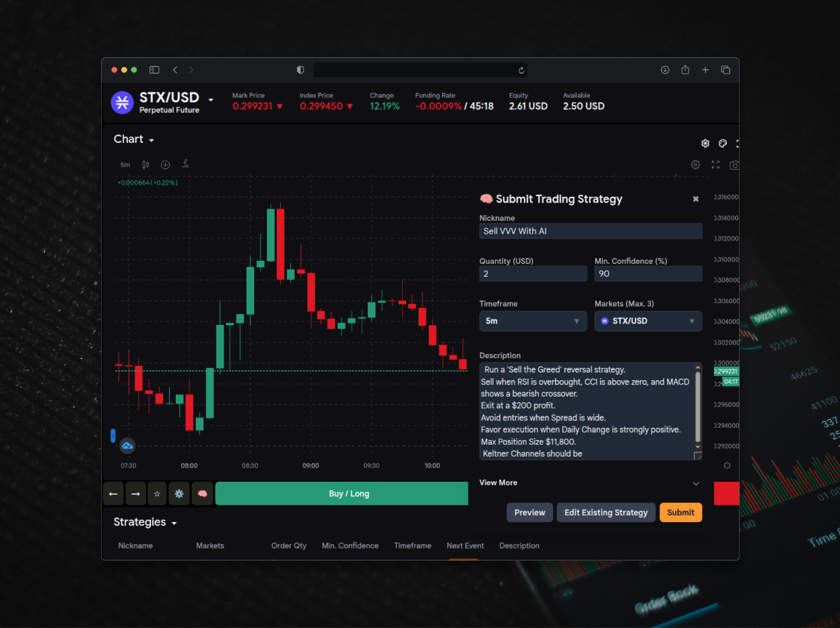840x628 pixels.
Task: Click the orange Submit button
Action: (x=680, y=513)
